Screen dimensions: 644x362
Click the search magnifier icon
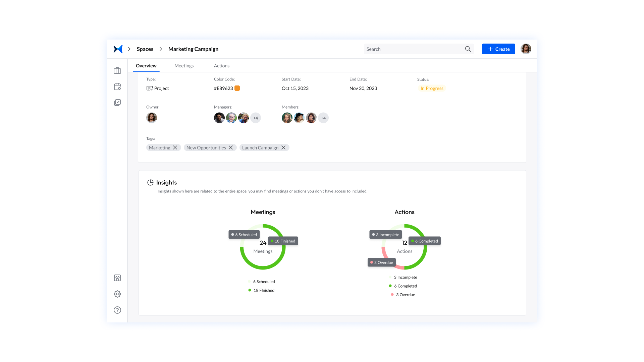[468, 49]
